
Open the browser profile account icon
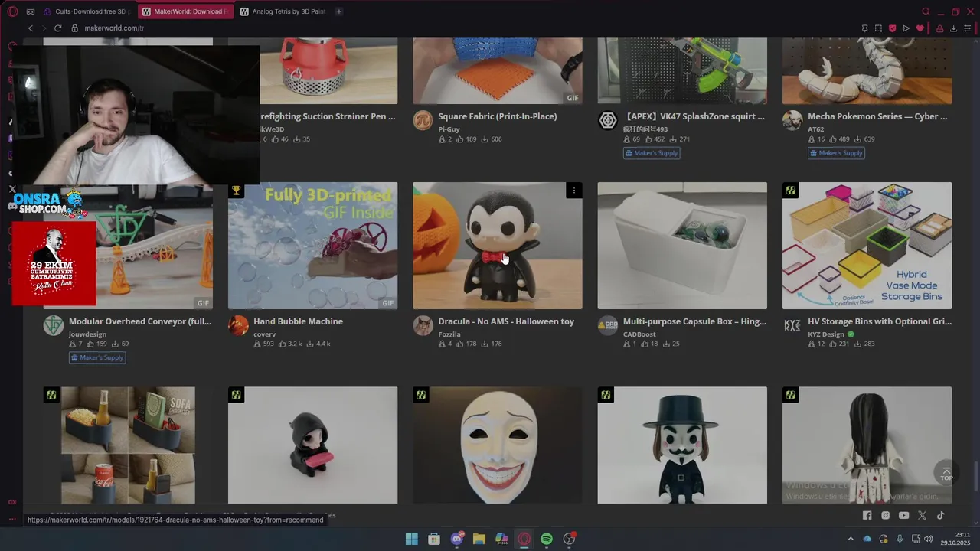939,28
